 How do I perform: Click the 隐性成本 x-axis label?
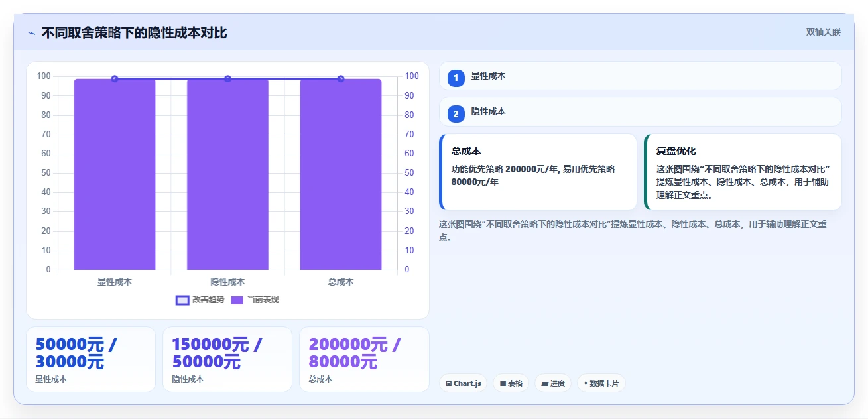[x=227, y=282]
